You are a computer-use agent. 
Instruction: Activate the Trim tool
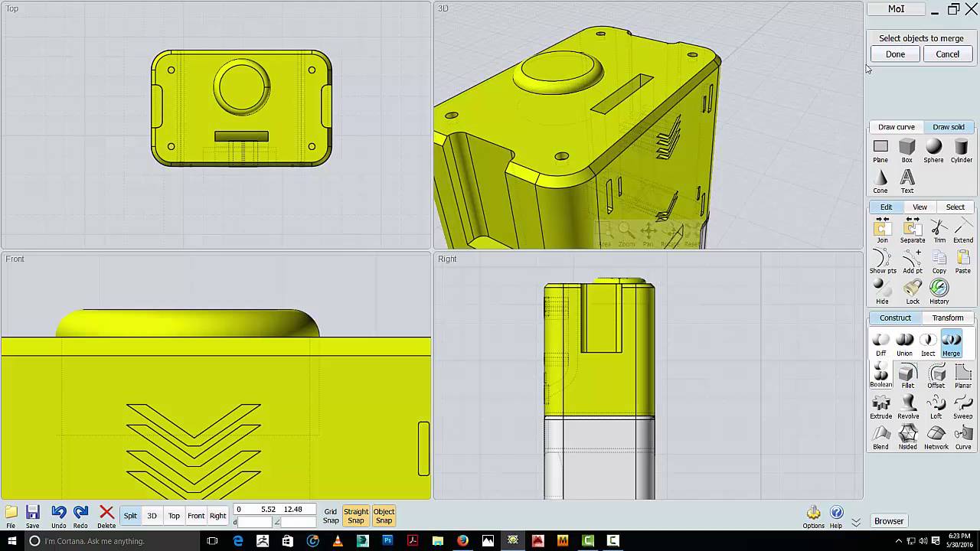939,230
